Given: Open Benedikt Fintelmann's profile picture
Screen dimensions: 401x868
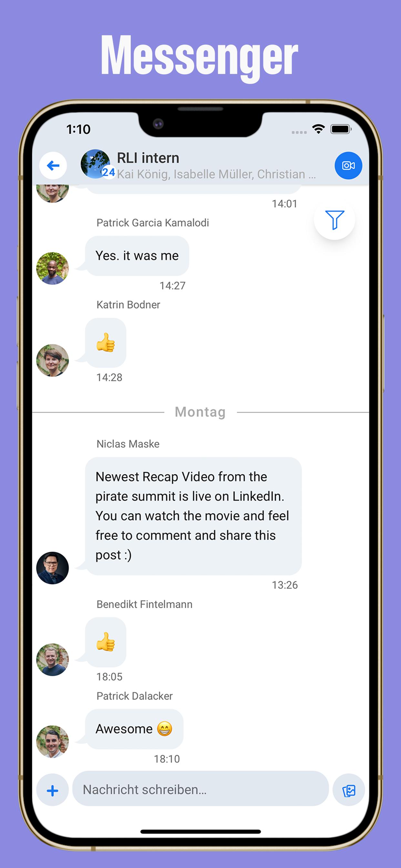Looking at the screenshot, I should pyautogui.click(x=53, y=659).
